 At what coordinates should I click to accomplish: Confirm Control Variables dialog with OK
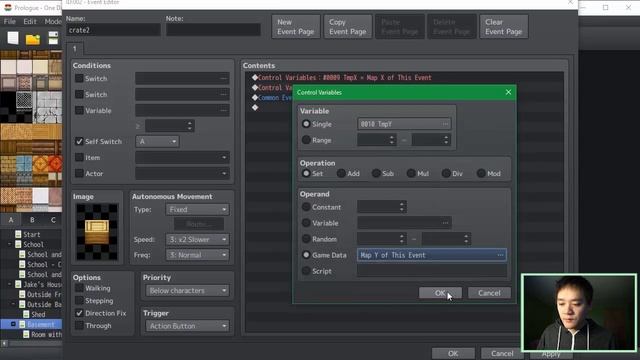point(440,293)
